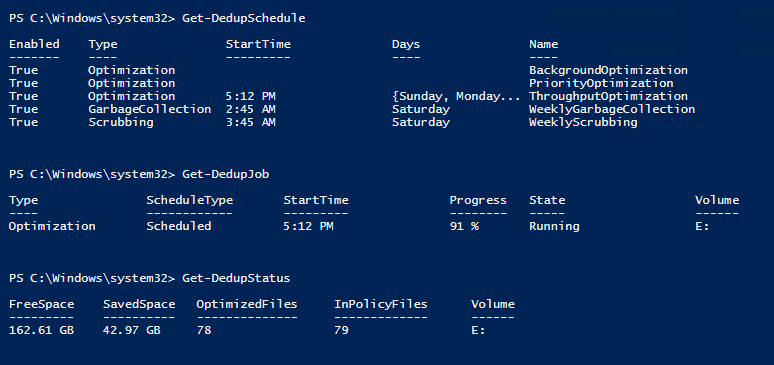Select the PriorityOptimization schedule name
774x365 pixels.
pos(601,83)
